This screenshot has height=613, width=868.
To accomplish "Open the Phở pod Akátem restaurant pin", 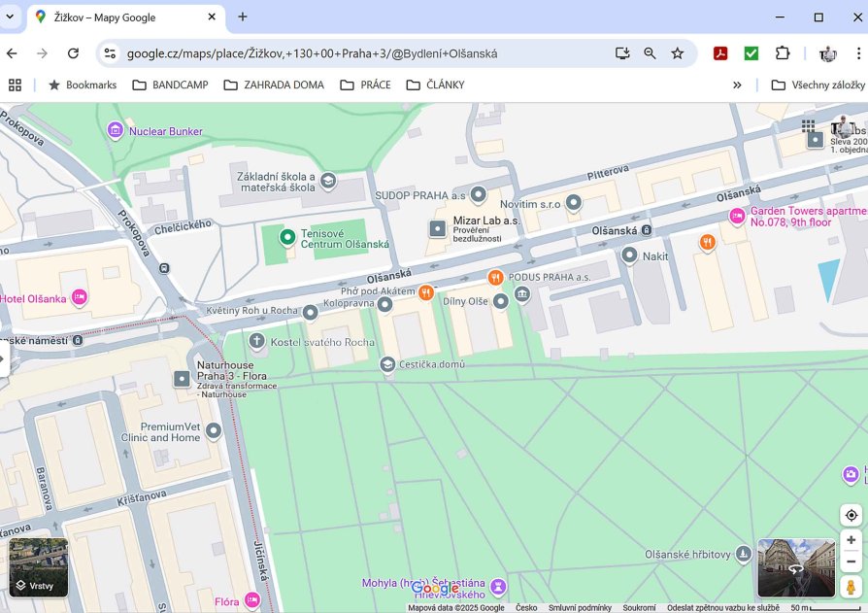I will click(425, 291).
